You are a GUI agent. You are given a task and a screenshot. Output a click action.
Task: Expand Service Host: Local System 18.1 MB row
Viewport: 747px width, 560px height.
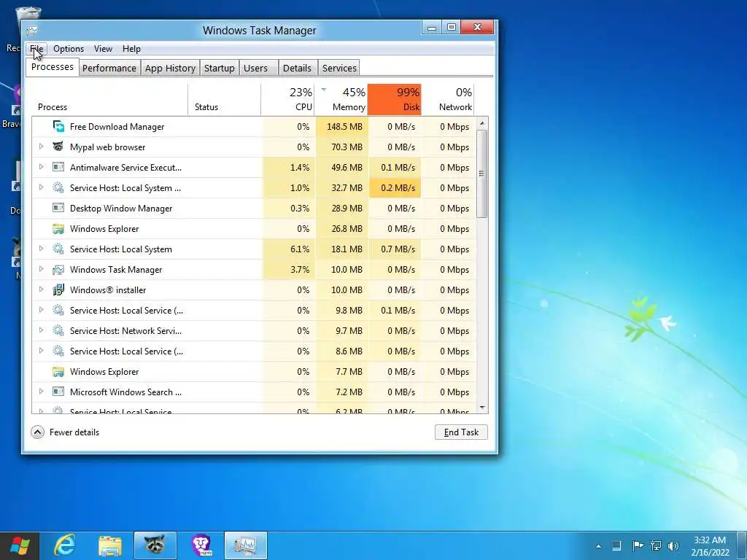[41, 249]
